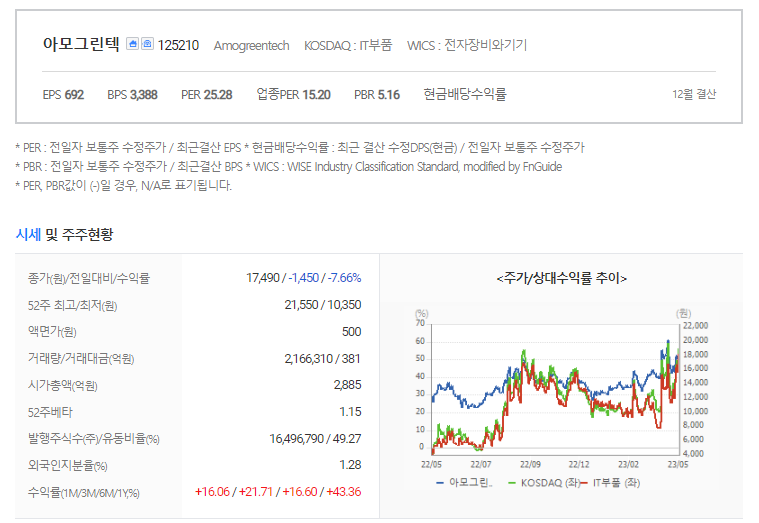Select the company name 아모그린텍
The height and width of the screenshot is (523, 759).
pyautogui.click(x=81, y=44)
